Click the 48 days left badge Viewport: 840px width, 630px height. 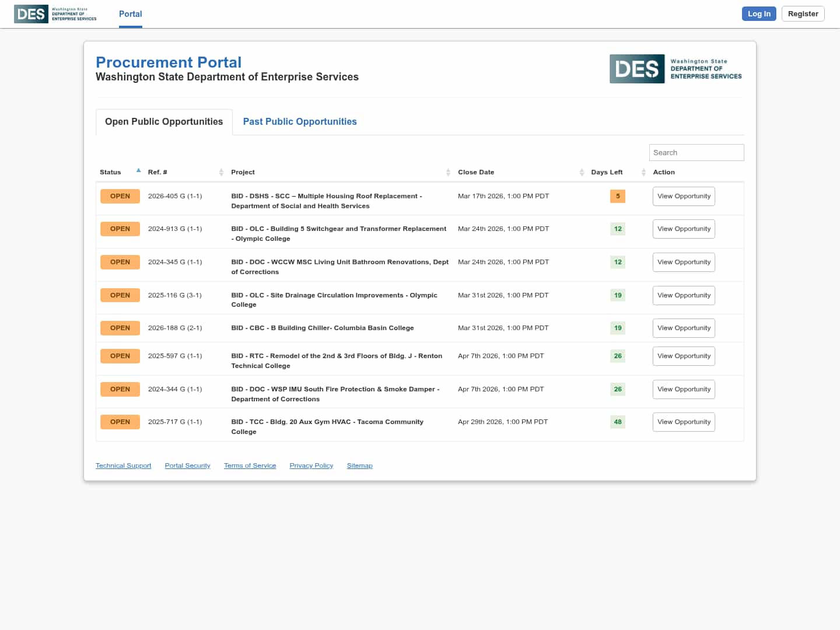click(617, 422)
